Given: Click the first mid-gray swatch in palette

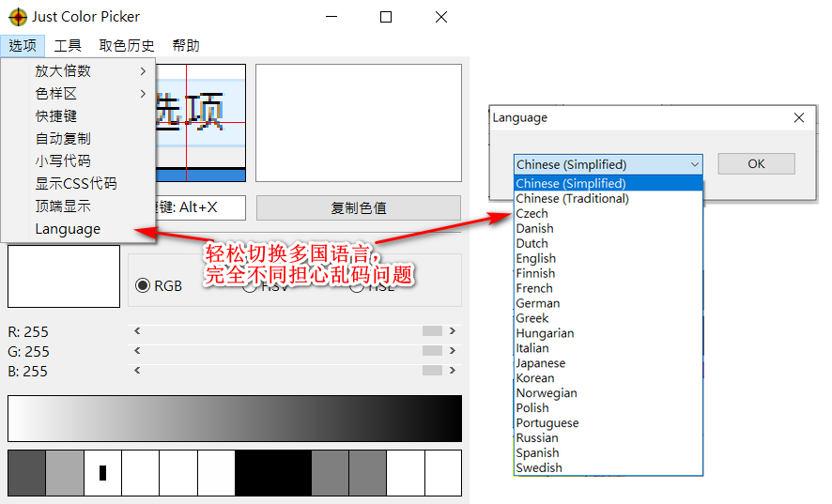Looking at the screenshot, I should (330, 473).
